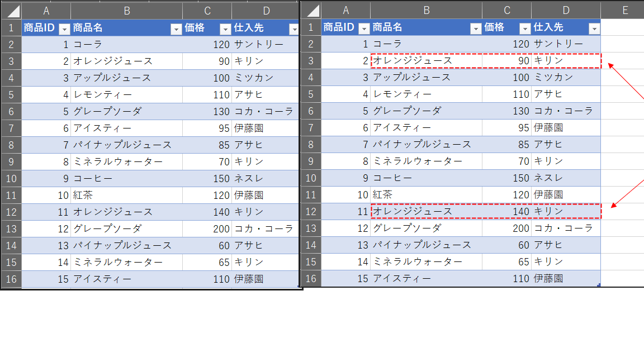Viewport: 644px width, 362px height.
Task: Click price 140 cell in right table
Action: tap(507, 211)
